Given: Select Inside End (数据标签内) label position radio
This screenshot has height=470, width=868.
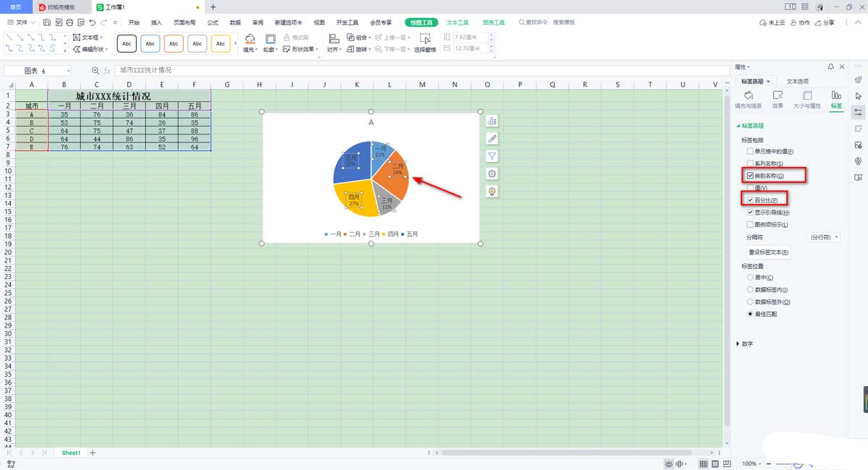Looking at the screenshot, I should coord(750,290).
